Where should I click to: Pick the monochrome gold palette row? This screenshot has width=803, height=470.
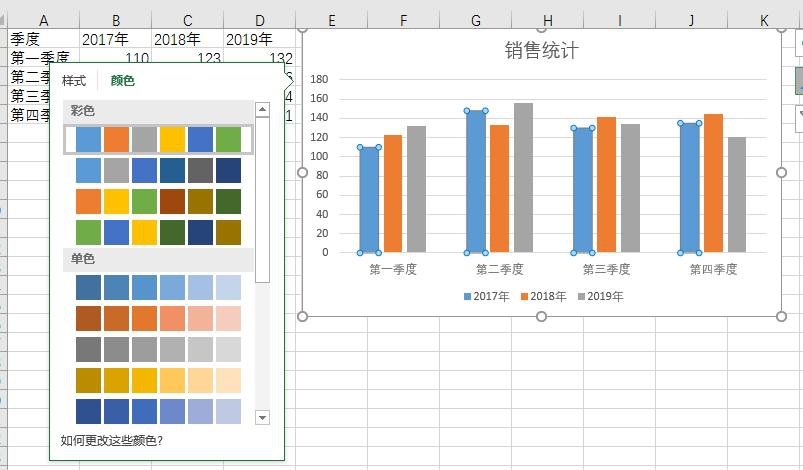click(x=158, y=381)
